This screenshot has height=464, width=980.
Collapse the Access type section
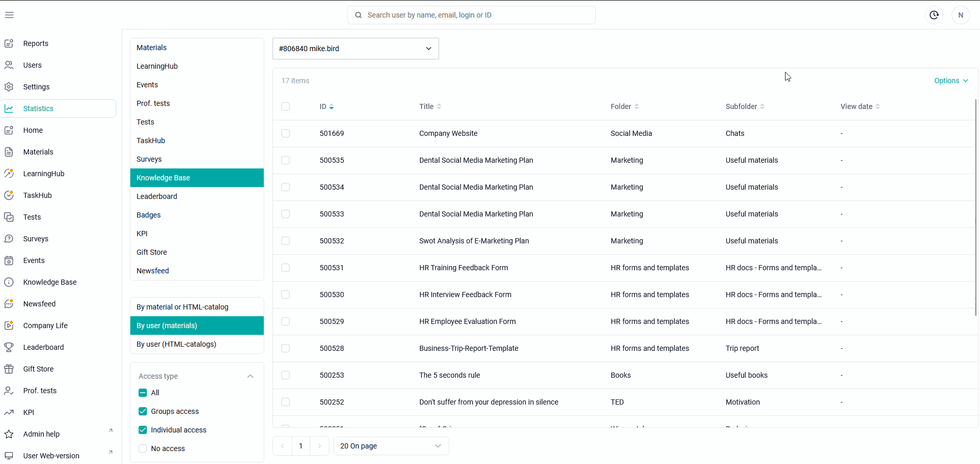coord(250,376)
